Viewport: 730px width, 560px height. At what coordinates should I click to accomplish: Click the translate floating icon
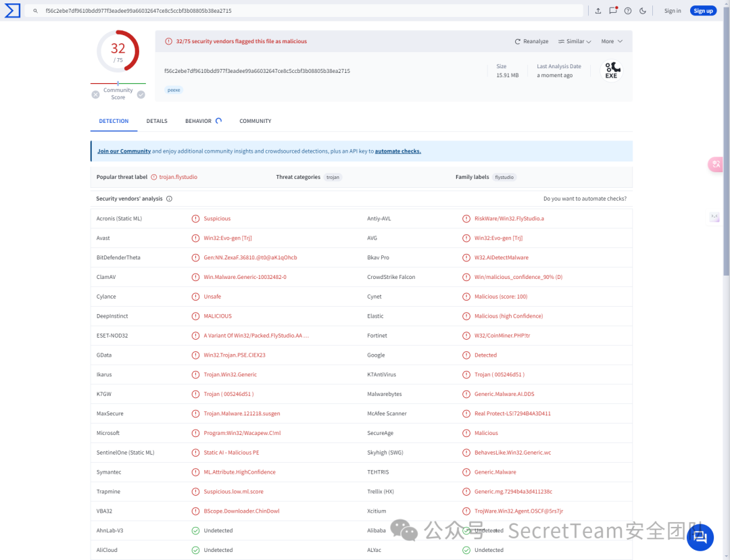click(716, 164)
